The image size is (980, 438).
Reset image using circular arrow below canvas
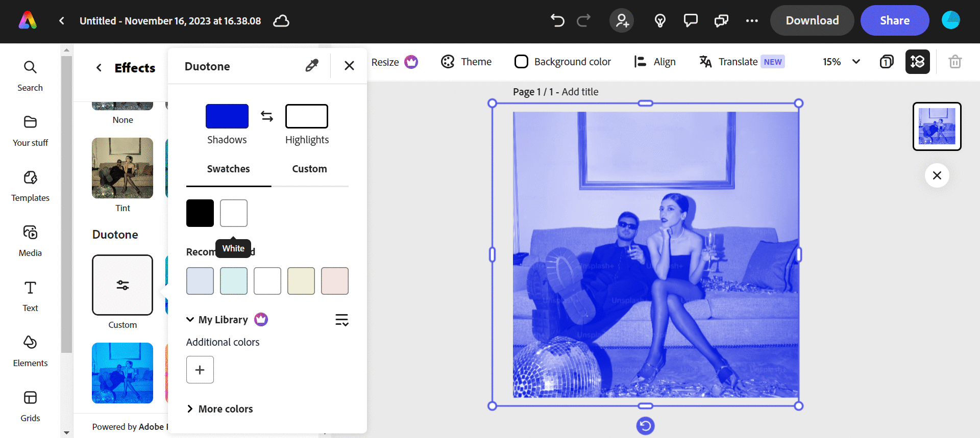(x=645, y=426)
